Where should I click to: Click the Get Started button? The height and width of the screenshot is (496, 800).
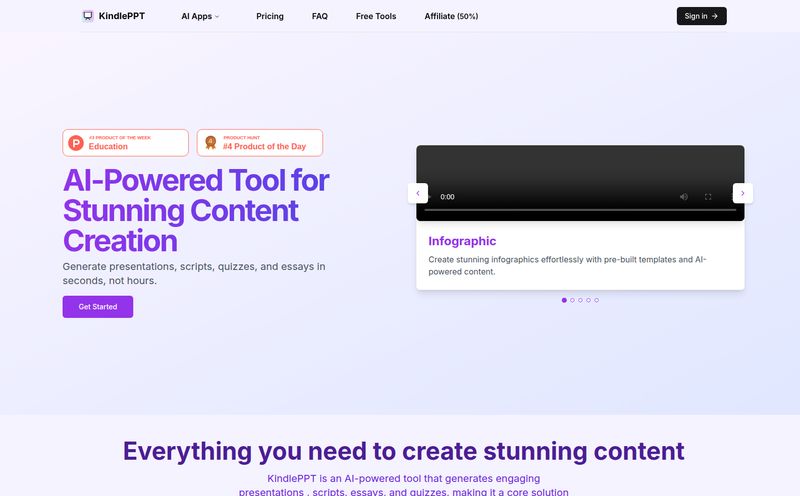click(x=98, y=307)
